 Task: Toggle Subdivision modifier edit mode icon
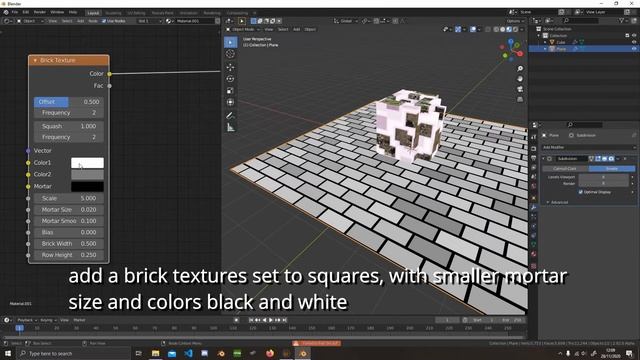click(598, 158)
